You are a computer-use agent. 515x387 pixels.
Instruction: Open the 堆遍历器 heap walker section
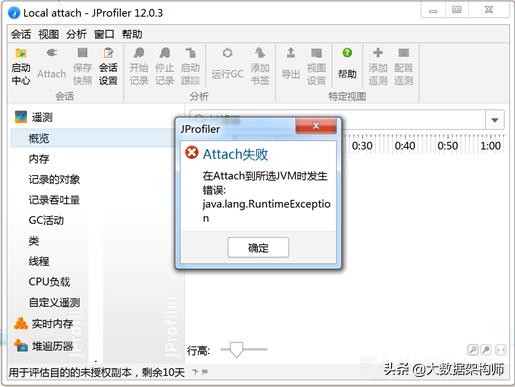(43, 346)
